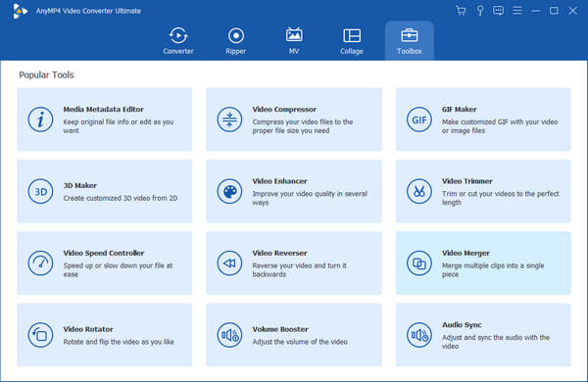Image resolution: width=588 pixels, height=382 pixels.
Task: Click the Video Trimmer scissors icon
Action: pos(419,192)
